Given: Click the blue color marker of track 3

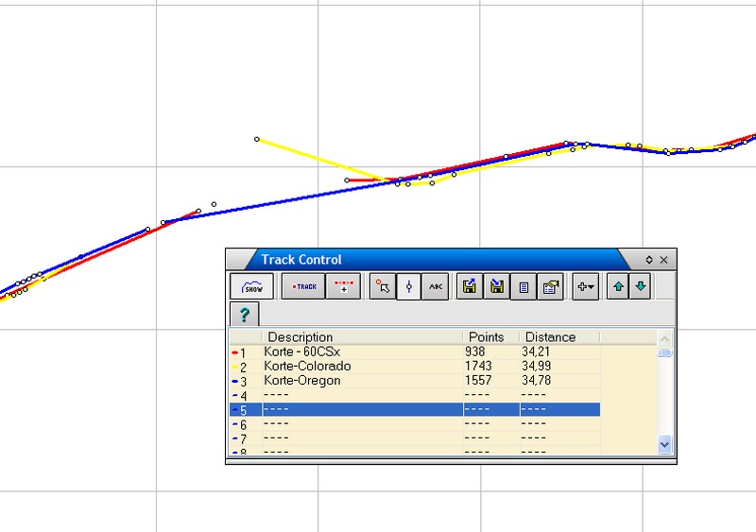Looking at the screenshot, I should click(x=234, y=382).
